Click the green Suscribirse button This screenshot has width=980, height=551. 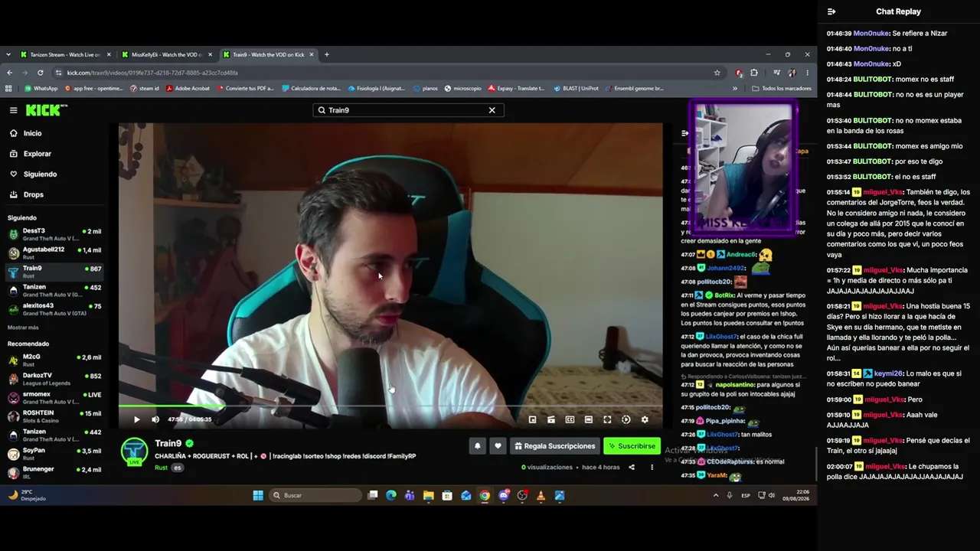click(x=632, y=446)
